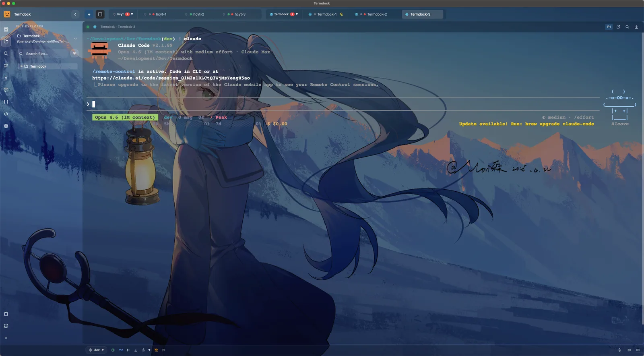Focus the Claude Code prompt input line
Image resolution: width=644 pixels, height=356 pixels.
click(x=342, y=104)
